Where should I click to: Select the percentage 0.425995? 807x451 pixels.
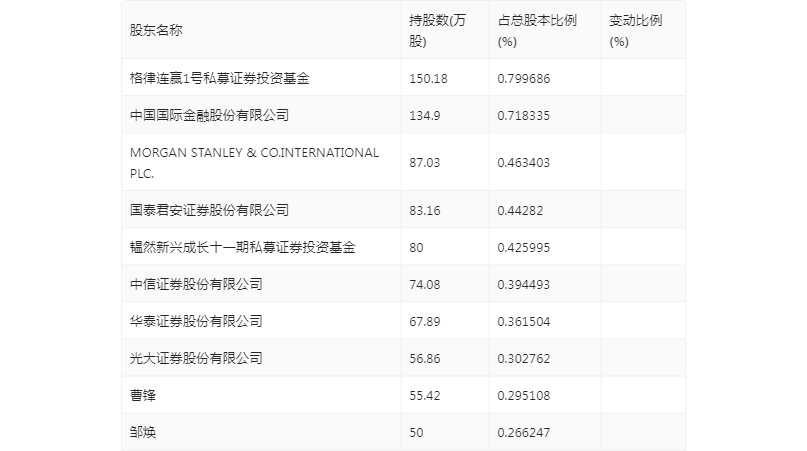pyautogui.click(x=523, y=248)
